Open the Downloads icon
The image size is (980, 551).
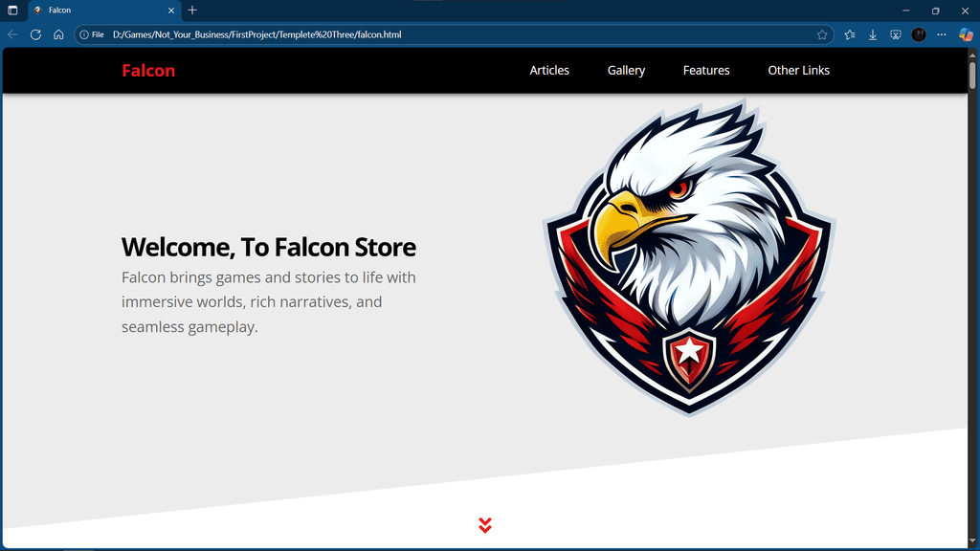click(x=873, y=35)
